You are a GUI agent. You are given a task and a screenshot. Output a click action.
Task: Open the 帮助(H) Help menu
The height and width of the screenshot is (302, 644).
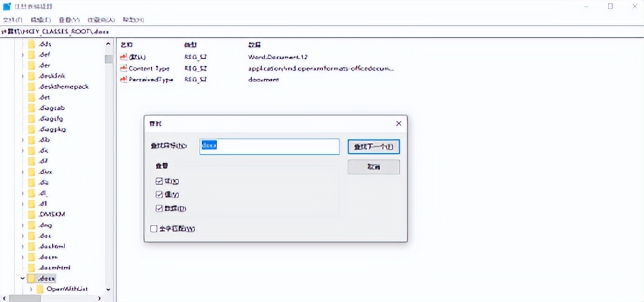click(134, 20)
